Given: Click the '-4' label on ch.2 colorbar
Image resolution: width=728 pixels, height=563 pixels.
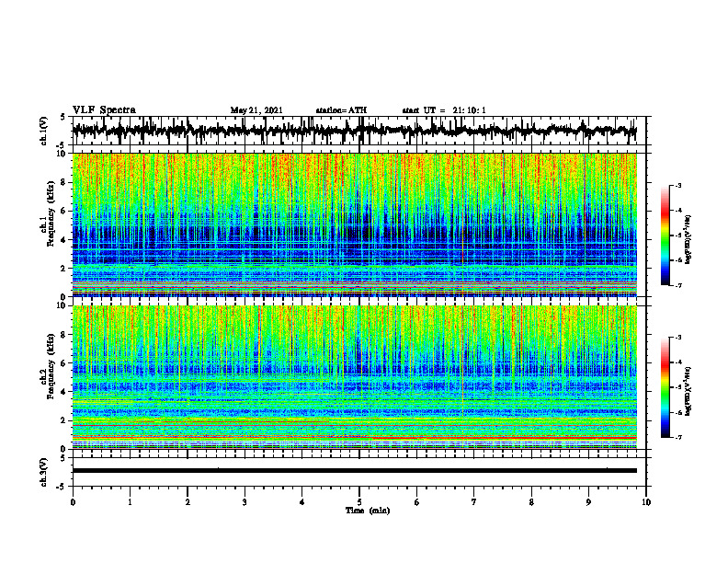Looking at the screenshot, I should coord(678,362).
